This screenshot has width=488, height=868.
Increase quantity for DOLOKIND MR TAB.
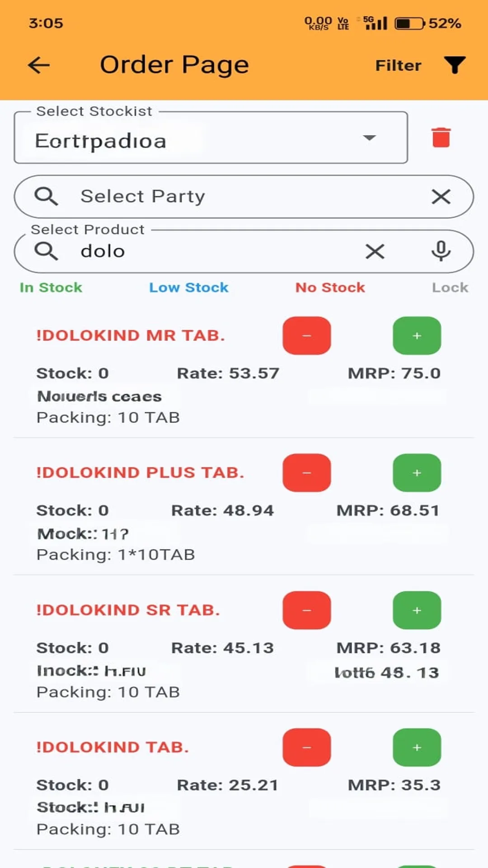click(417, 335)
